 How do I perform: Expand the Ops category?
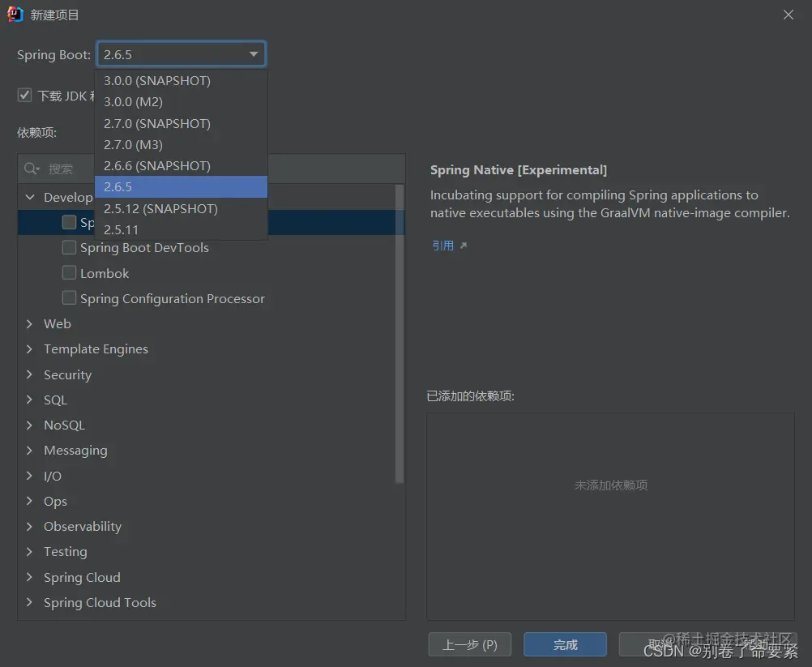pos(29,502)
